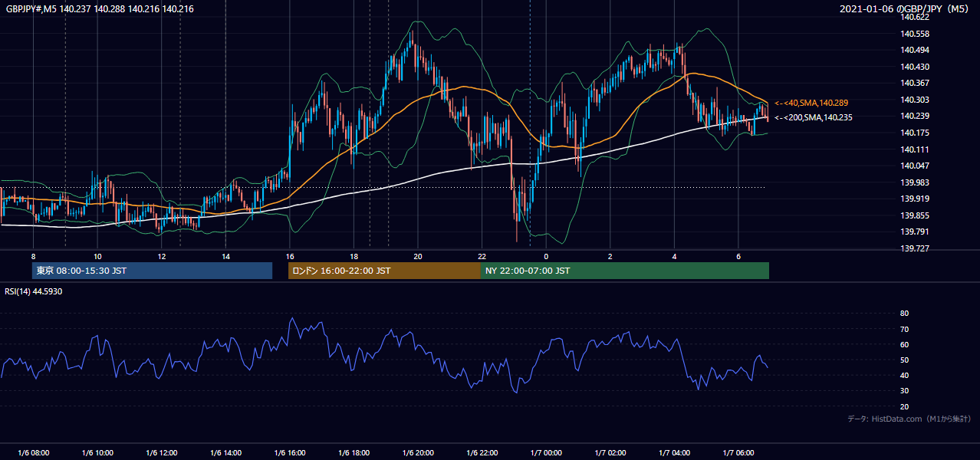Click price axis value 140.494
Image resolution: width=980 pixels, height=460 pixels.
pos(915,50)
